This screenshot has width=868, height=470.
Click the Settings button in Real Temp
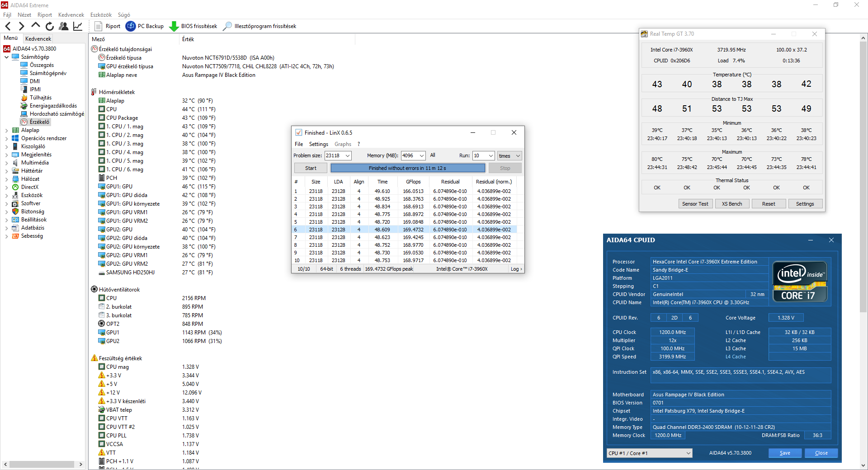pos(805,204)
